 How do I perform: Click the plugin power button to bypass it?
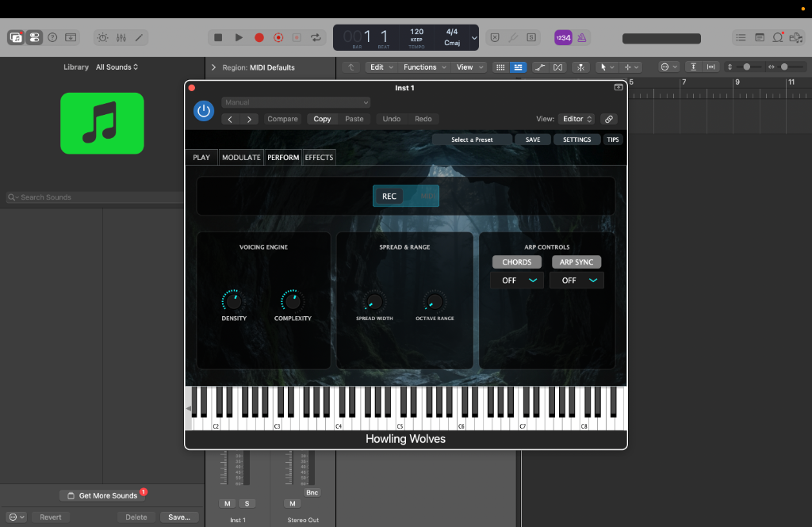coord(204,110)
